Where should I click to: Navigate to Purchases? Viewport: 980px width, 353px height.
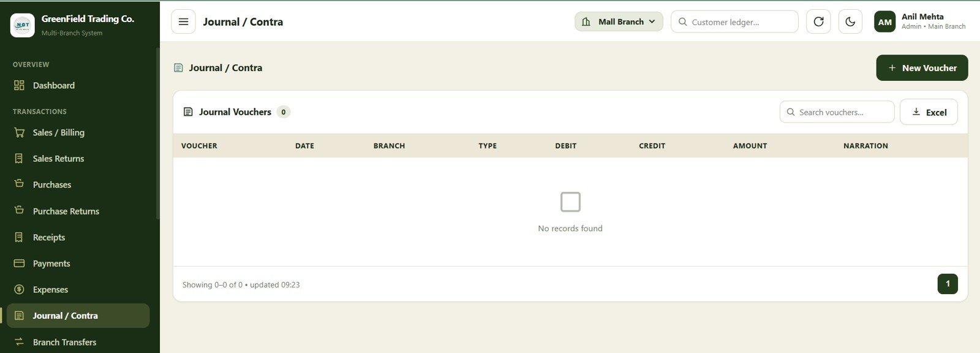[x=78, y=184]
